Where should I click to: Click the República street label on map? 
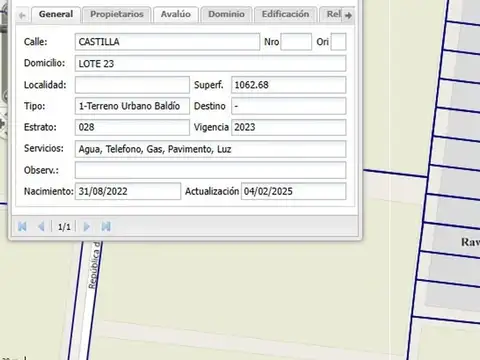coord(94,265)
